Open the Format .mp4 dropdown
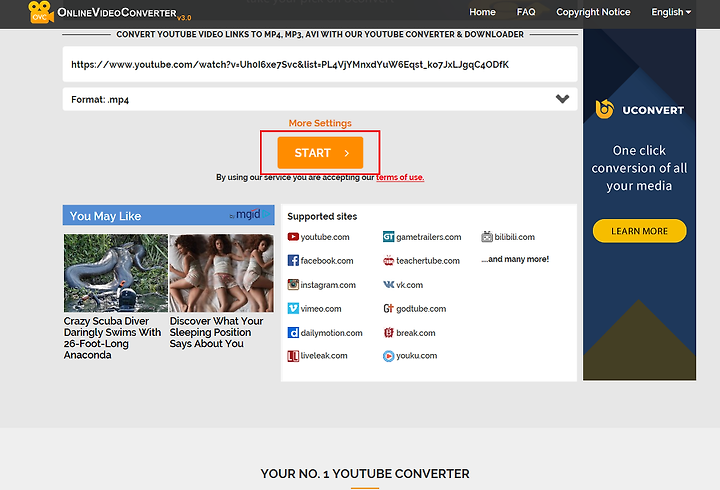Image resolution: width=720 pixels, height=490 pixels. [x=320, y=99]
